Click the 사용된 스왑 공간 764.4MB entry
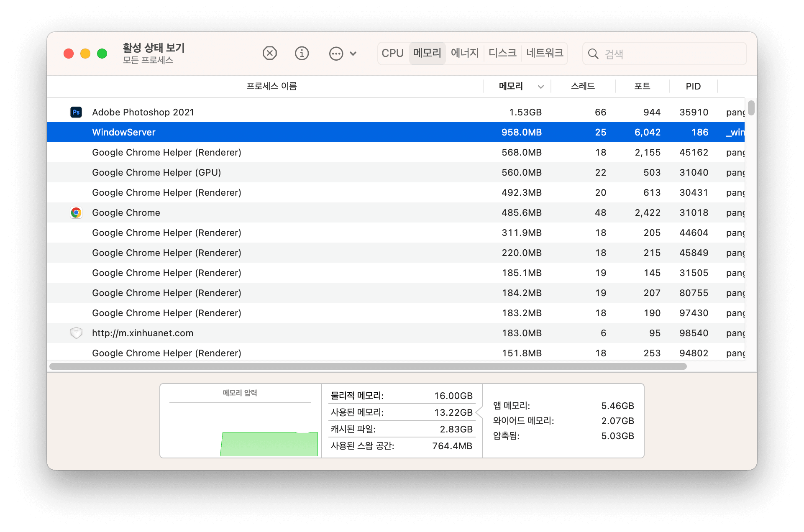Viewport: 804px width, 532px height. coord(402,446)
